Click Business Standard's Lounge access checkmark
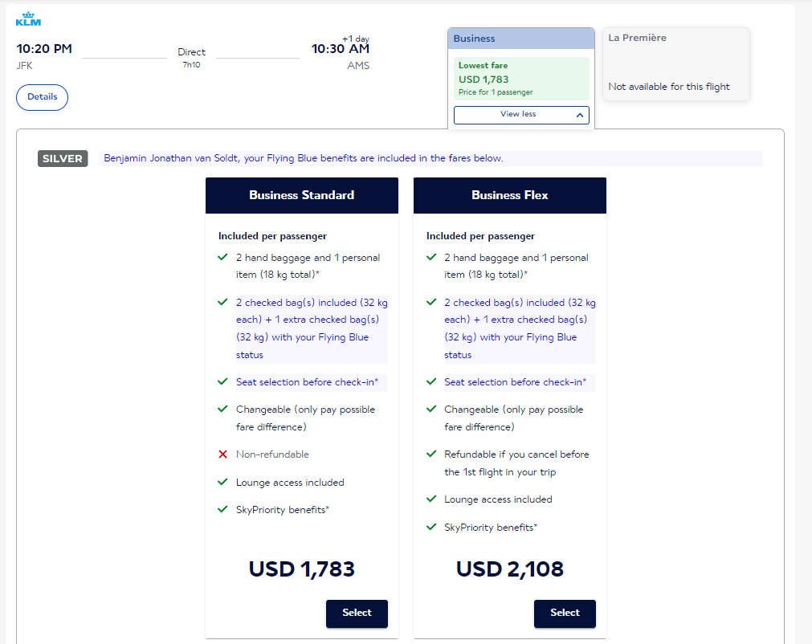The height and width of the screenshot is (644, 812). click(x=222, y=482)
